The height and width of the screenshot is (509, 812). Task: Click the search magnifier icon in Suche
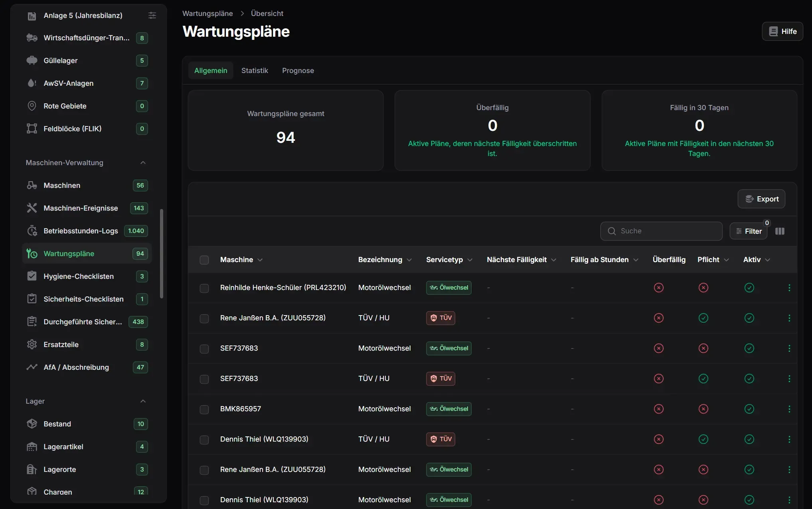click(x=612, y=231)
